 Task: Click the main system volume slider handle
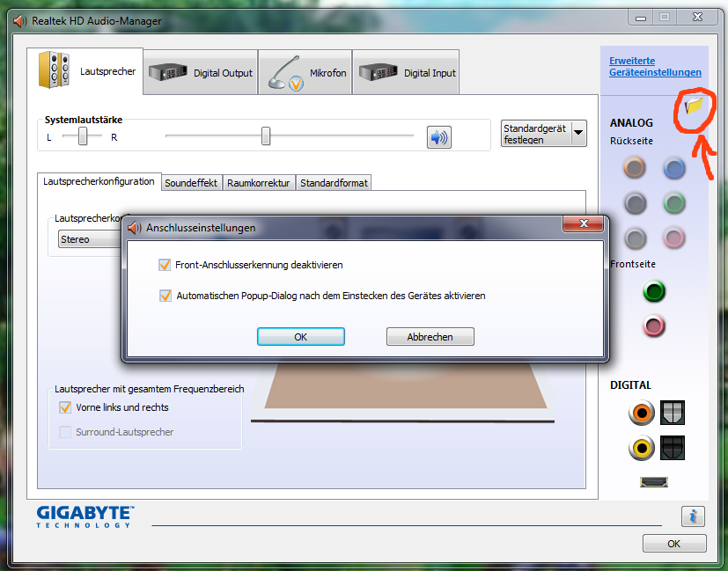(266, 135)
